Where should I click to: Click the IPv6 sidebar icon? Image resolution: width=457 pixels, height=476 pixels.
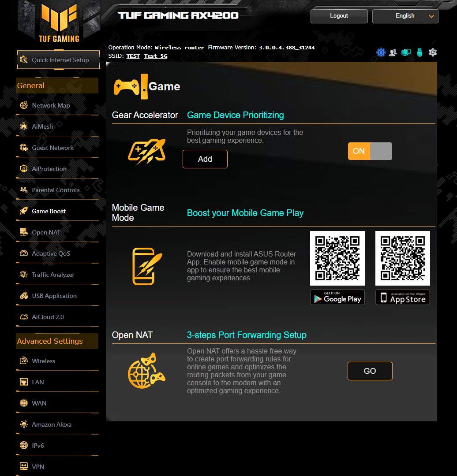pos(24,445)
